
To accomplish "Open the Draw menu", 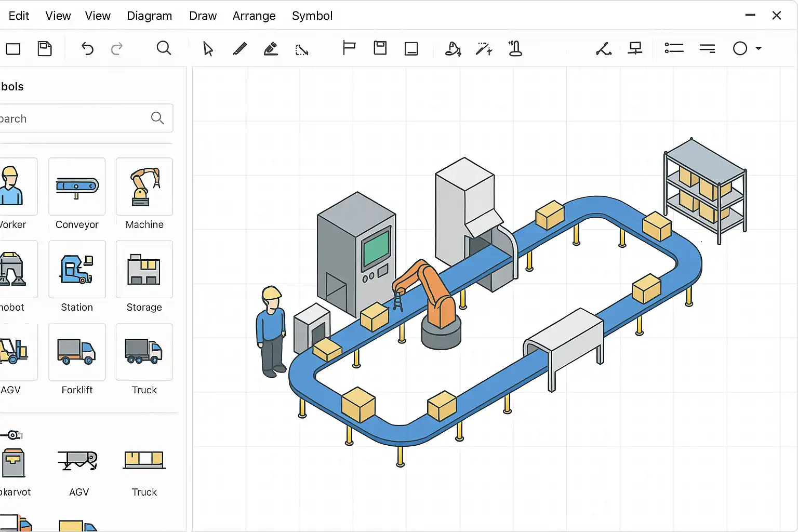I will tap(203, 16).
